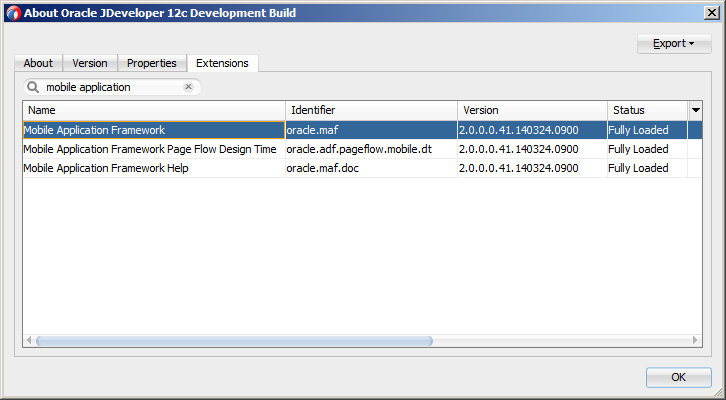Click the OK button
This screenshot has width=726, height=400.
(678, 377)
